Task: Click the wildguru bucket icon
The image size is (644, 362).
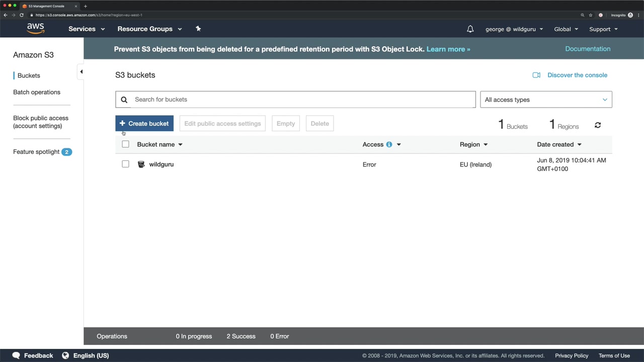Action: point(141,164)
